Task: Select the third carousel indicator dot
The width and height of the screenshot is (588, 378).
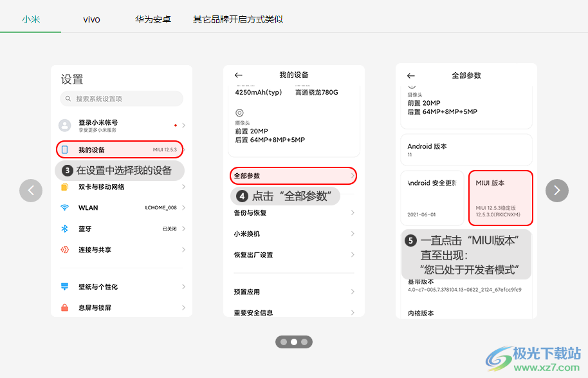Action: 304,342
